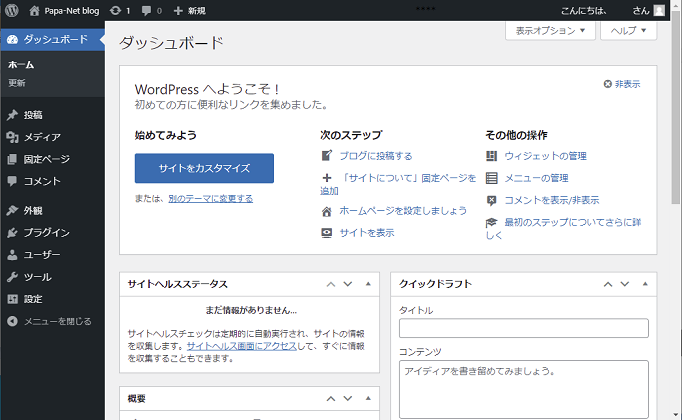Click the widgets management icon
Viewport: 682px width, 420px height.
click(x=491, y=156)
